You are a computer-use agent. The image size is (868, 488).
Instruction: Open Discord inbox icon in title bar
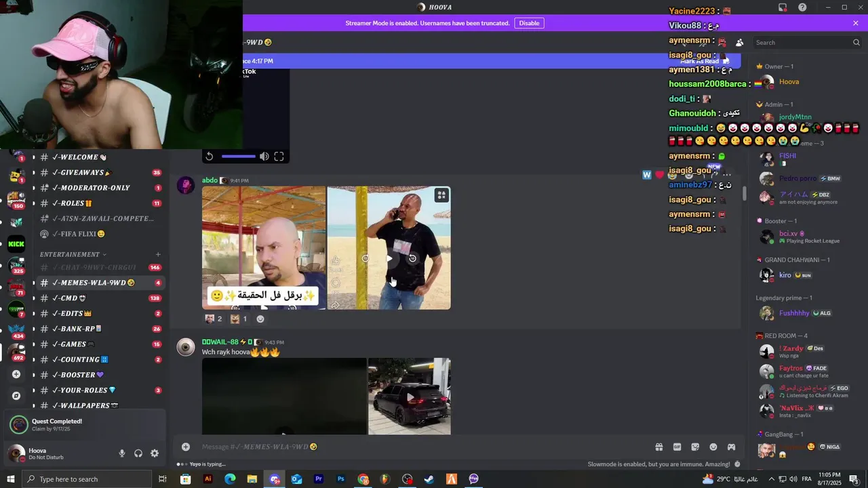tap(783, 7)
